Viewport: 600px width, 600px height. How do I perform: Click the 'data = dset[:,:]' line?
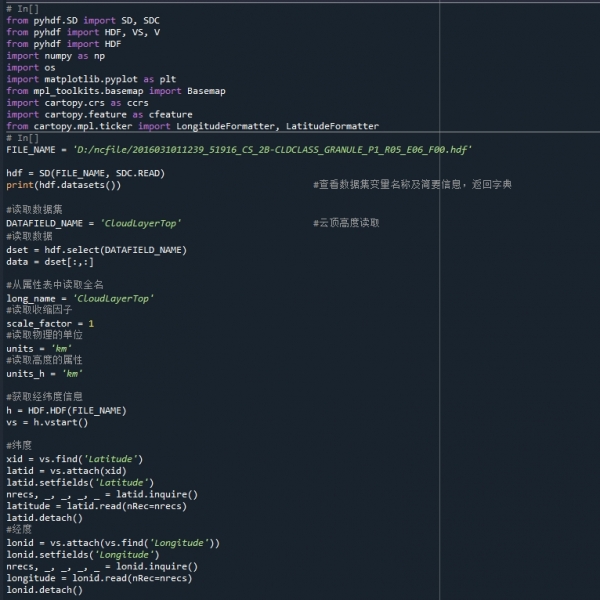(50, 261)
